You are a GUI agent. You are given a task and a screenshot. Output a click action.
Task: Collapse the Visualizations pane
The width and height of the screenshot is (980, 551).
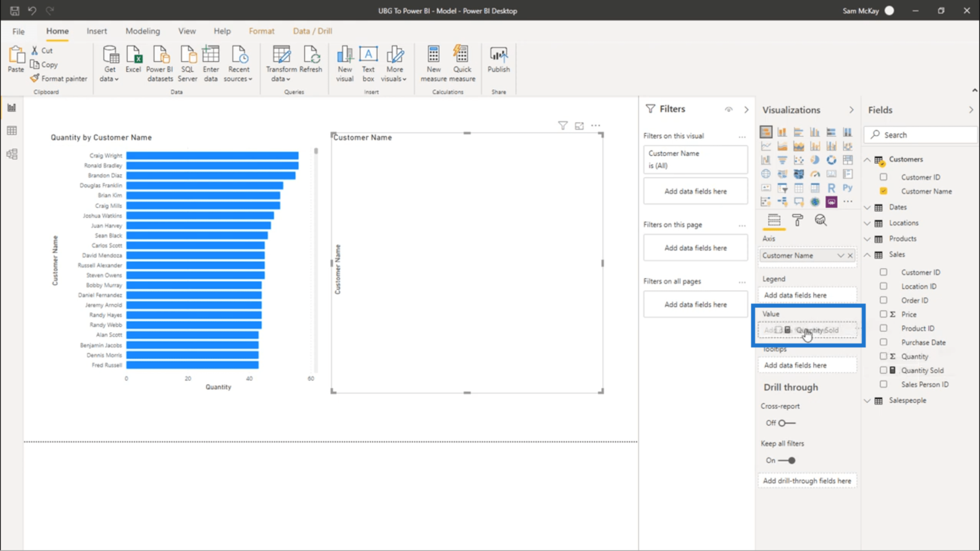851,110
